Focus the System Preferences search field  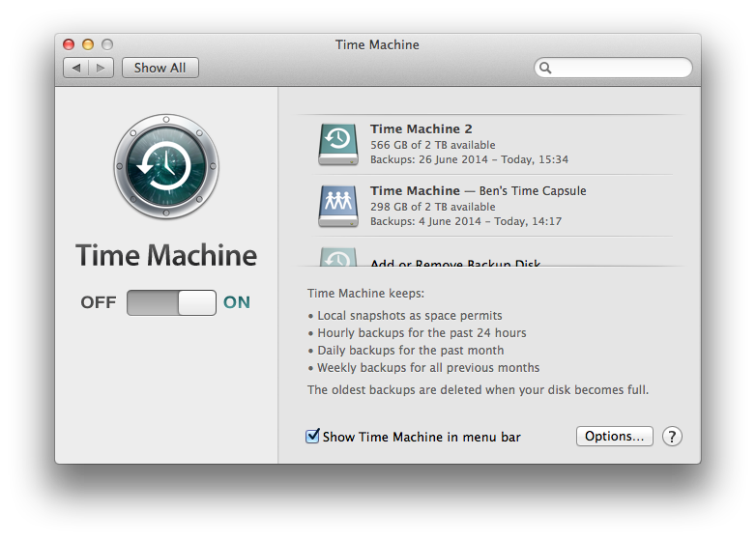point(613,68)
